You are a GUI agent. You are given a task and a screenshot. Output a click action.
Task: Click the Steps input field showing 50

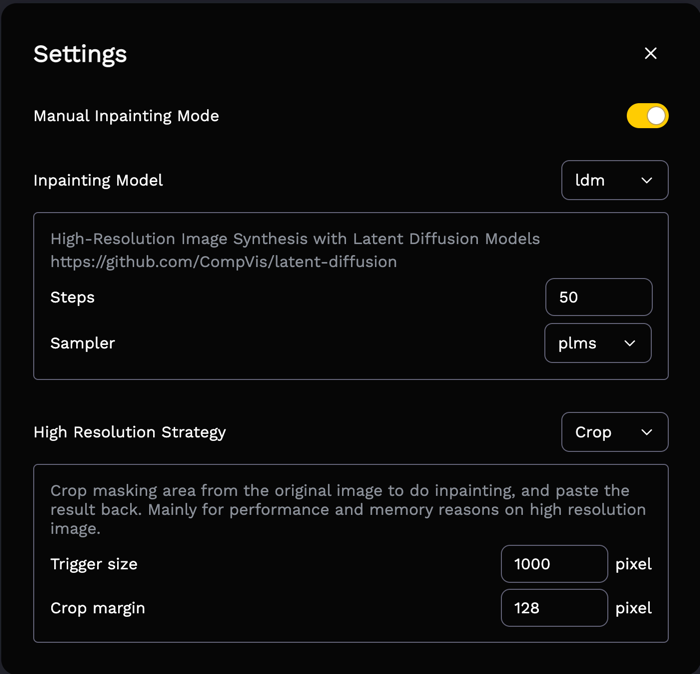click(x=598, y=297)
